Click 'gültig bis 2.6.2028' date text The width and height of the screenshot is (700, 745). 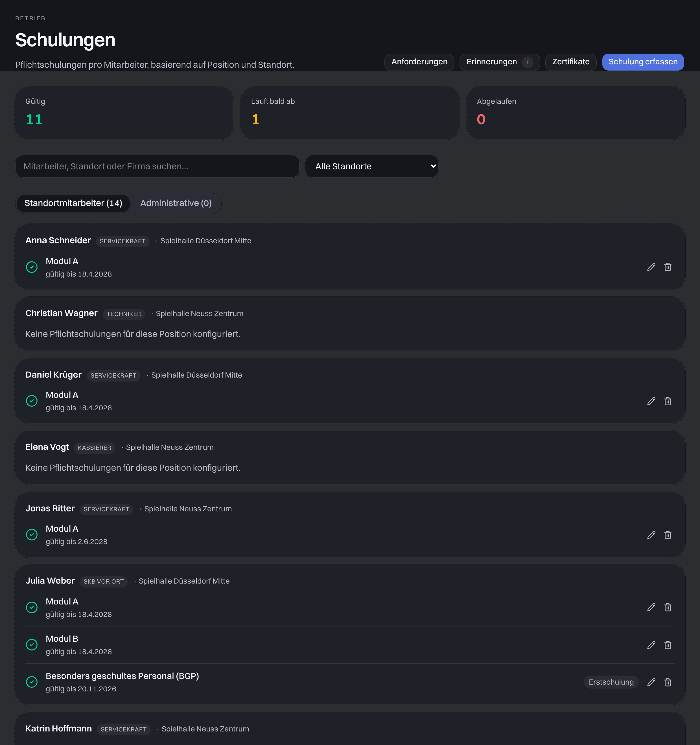[76, 542]
